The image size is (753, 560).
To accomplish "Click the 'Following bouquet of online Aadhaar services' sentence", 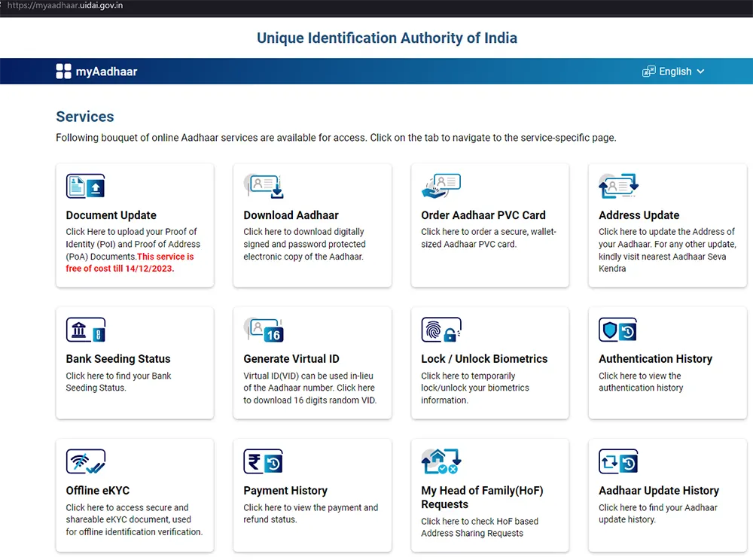I will click(336, 138).
